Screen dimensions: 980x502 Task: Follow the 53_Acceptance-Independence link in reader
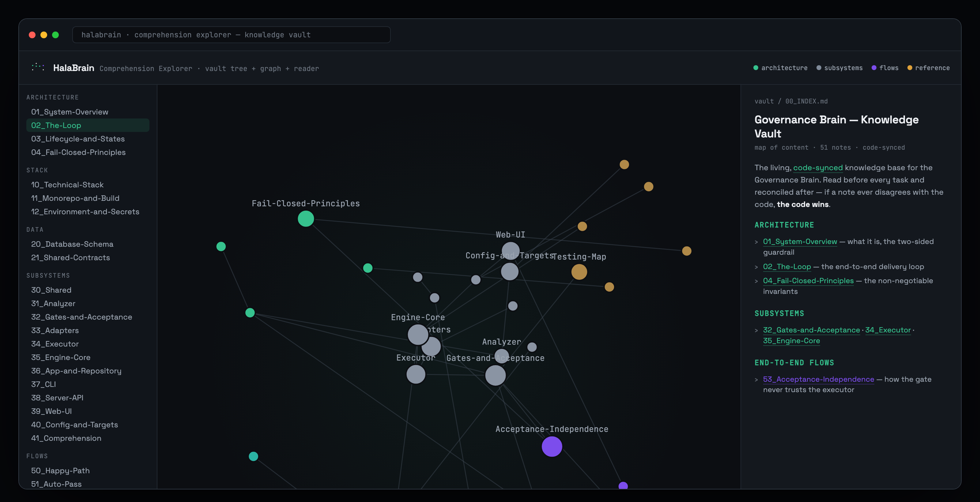[x=819, y=379]
